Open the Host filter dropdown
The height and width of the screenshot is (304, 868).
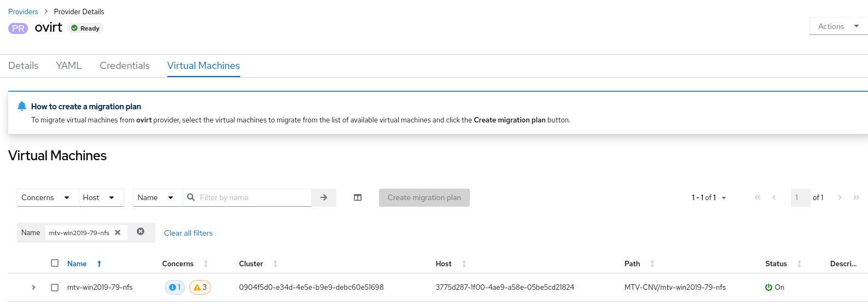[99, 197]
